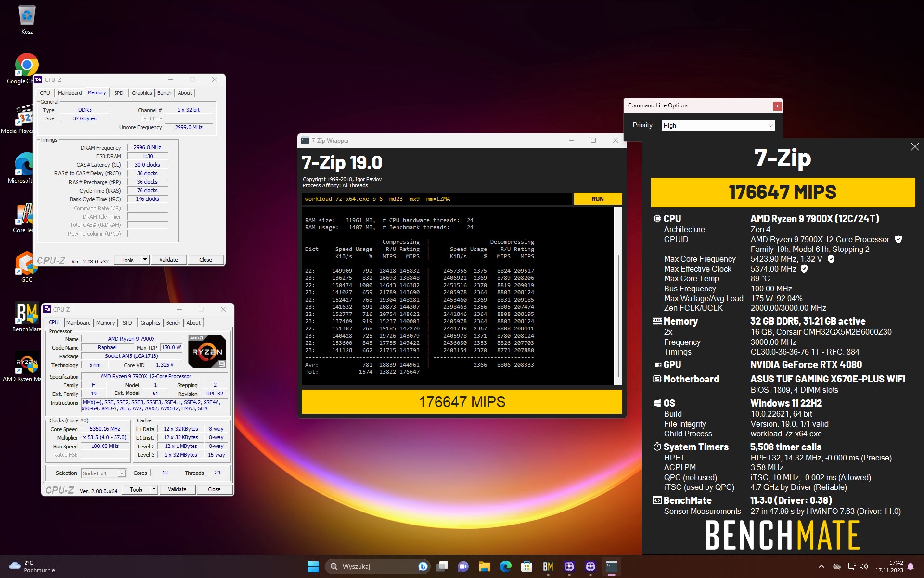The width and height of the screenshot is (924, 578).
Task: Switch to Memory tab in lower CPU-Z window
Action: (x=105, y=323)
